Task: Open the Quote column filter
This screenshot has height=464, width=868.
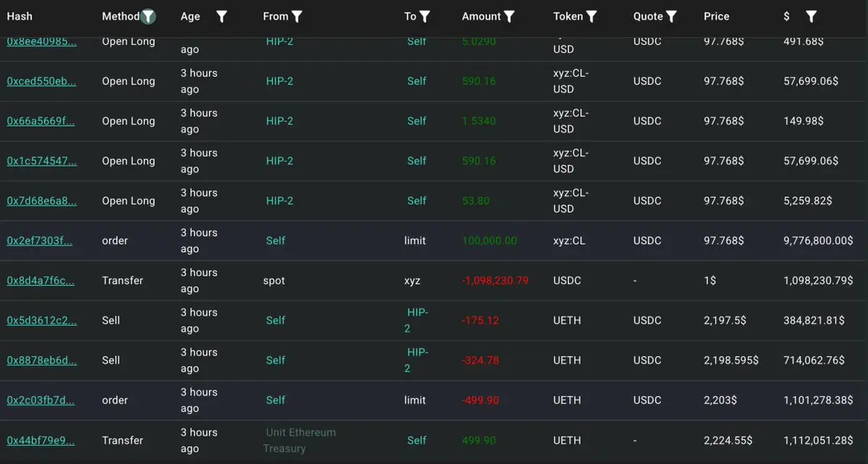Action: (x=671, y=16)
